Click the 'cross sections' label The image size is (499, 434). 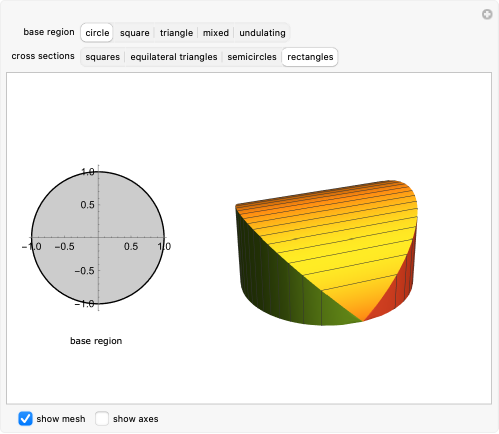43,56
